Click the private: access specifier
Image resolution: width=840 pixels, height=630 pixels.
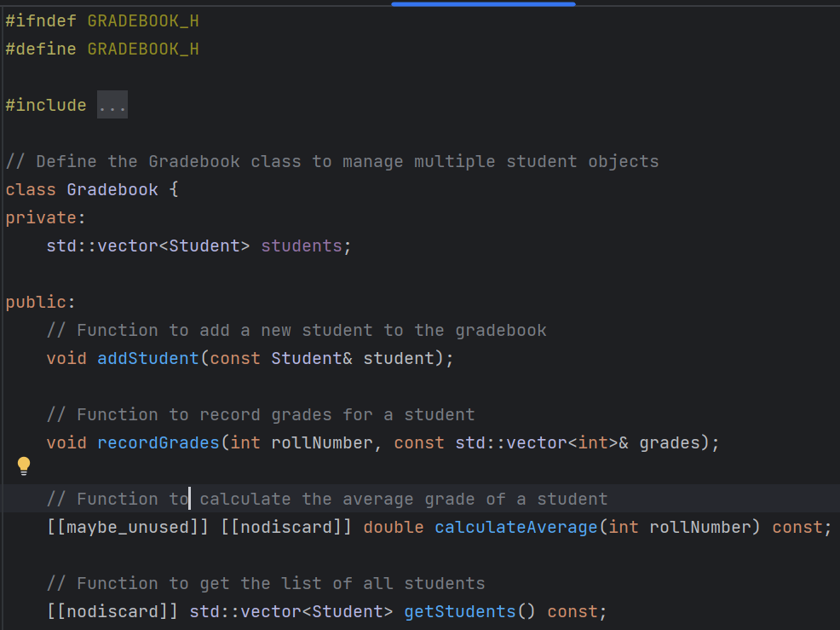tap(45, 217)
